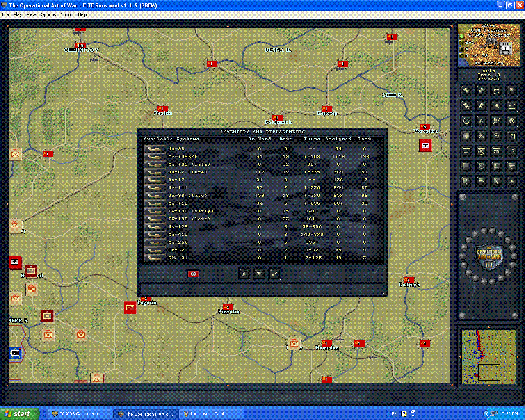This screenshot has width=525, height=420.
Task: Open the Play menu
Action: tap(18, 14)
